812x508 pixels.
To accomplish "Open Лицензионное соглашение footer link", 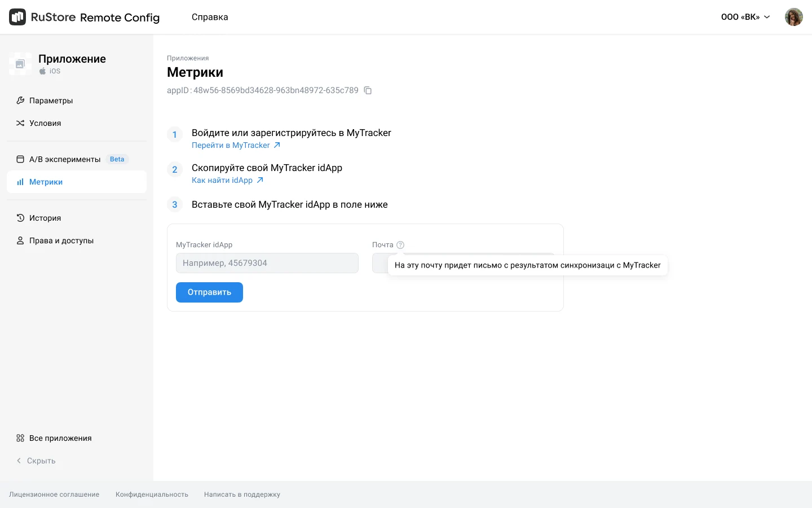I will click(54, 494).
